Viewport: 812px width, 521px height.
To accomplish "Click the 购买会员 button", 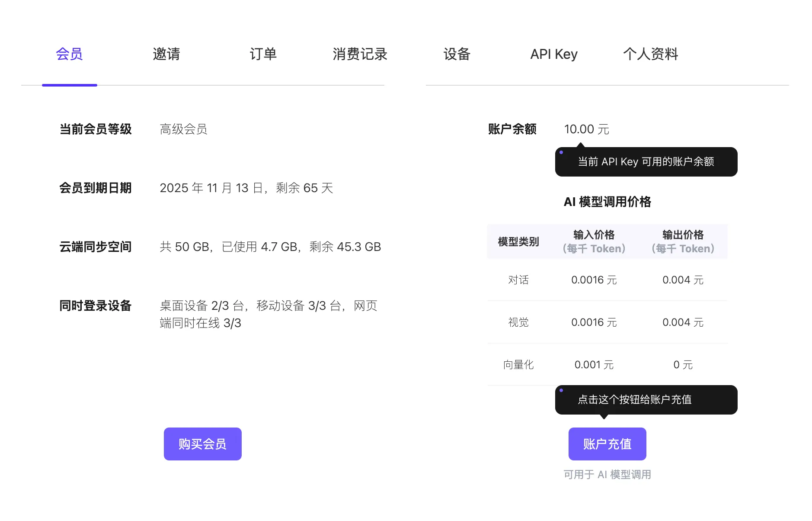I will tap(202, 444).
